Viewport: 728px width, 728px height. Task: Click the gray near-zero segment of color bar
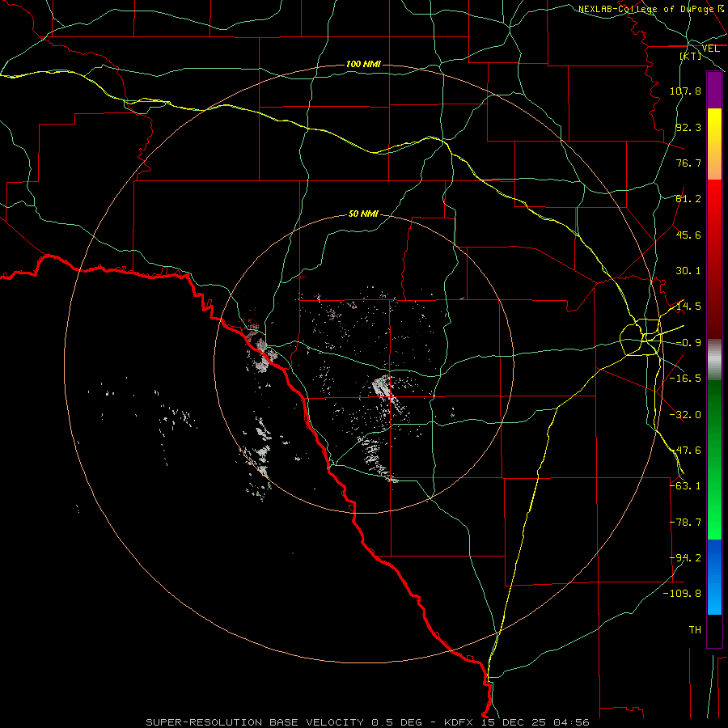[714, 360]
